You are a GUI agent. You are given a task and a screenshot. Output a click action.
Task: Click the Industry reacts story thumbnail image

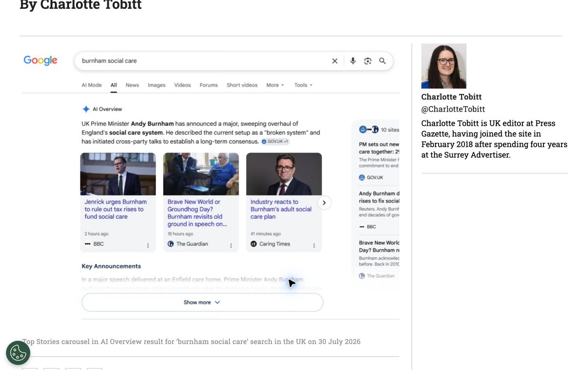coord(284,174)
